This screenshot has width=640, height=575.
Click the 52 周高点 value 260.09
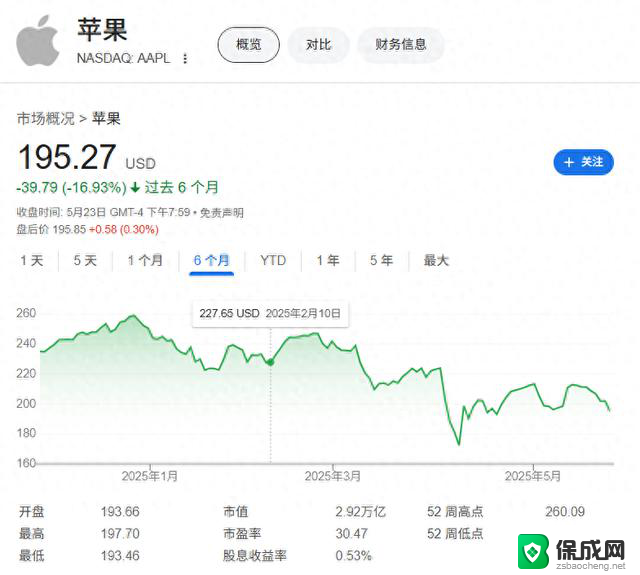(565, 512)
